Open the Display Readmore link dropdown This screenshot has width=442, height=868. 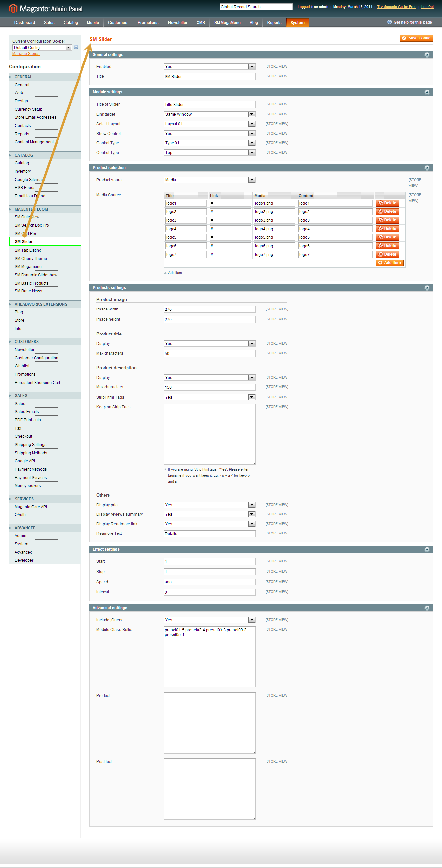coord(209,524)
